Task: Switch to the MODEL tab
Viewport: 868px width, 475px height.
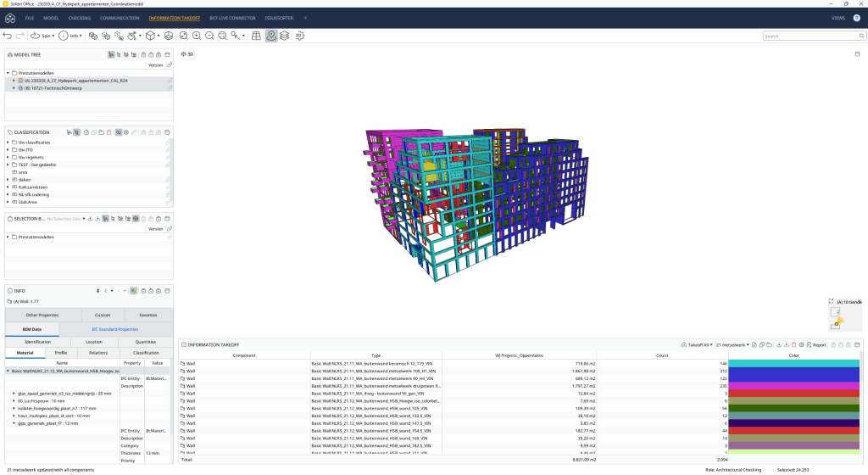Action: click(x=51, y=18)
